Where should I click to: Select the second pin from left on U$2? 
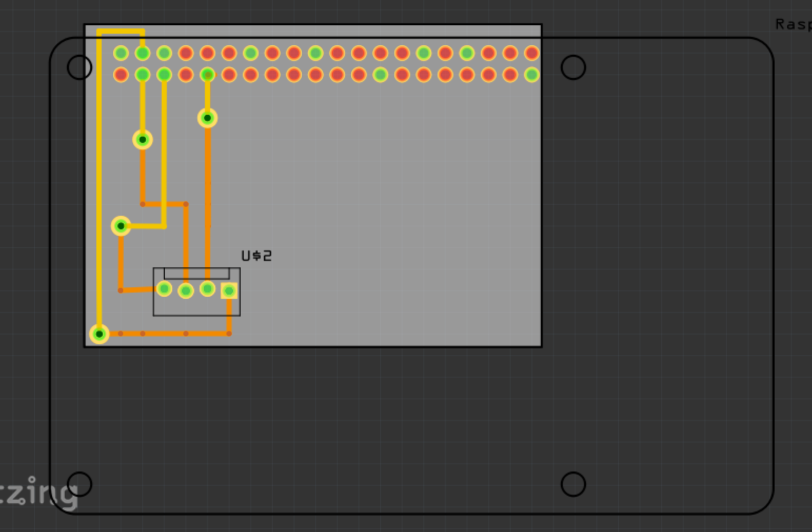pyautogui.click(x=186, y=290)
